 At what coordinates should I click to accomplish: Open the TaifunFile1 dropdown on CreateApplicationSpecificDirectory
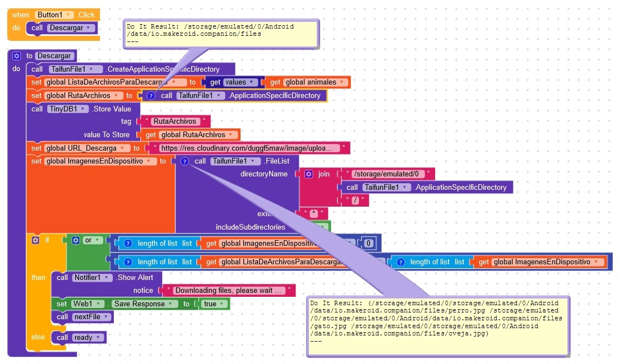click(x=76, y=69)
